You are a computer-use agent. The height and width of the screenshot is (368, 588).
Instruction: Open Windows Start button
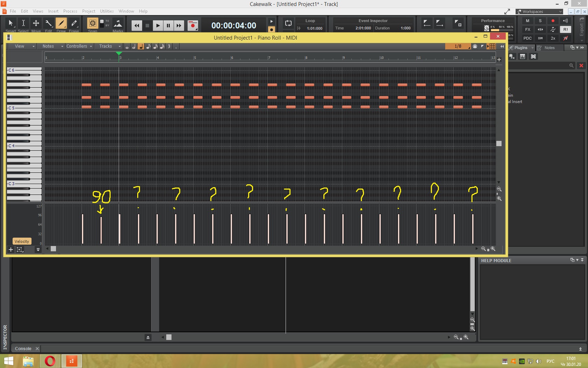8,361
